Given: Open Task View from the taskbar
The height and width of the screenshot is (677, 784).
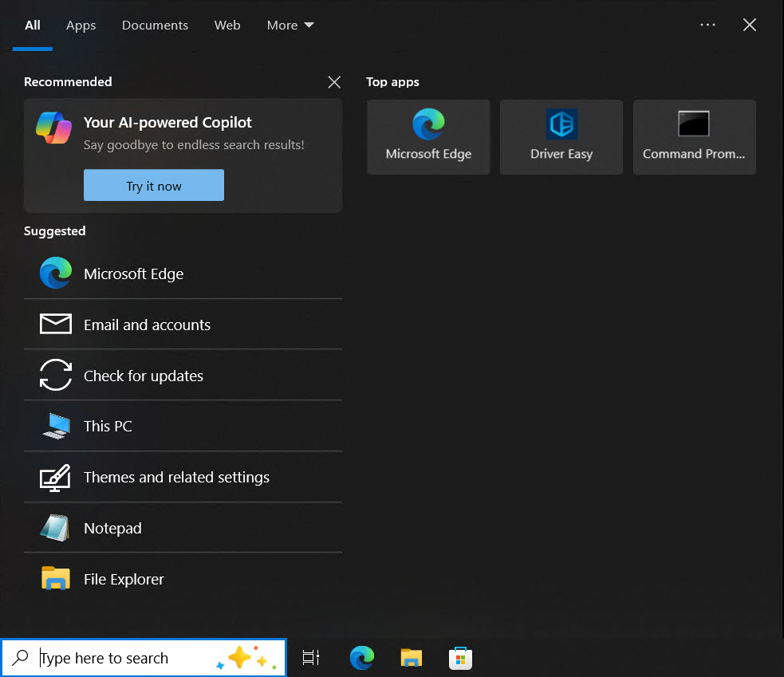Looking at the screenshot, I should (311, 658).
